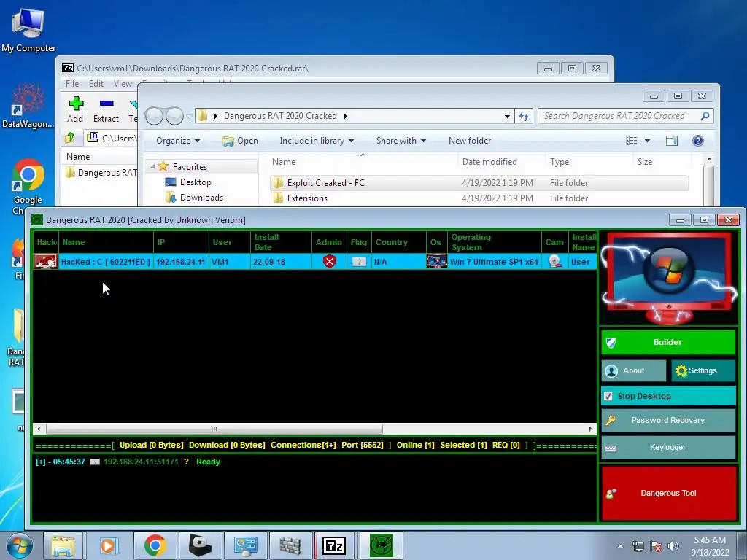Viewport: 747px width, 560px height.
Task: Click the red Dangerous Tool button
Action: point(669,493)
